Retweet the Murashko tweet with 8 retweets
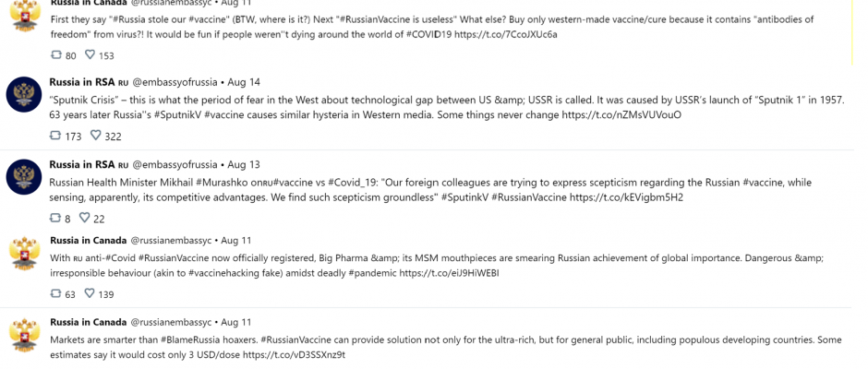This screenshot has width=868, height=369. coord(56,218)
